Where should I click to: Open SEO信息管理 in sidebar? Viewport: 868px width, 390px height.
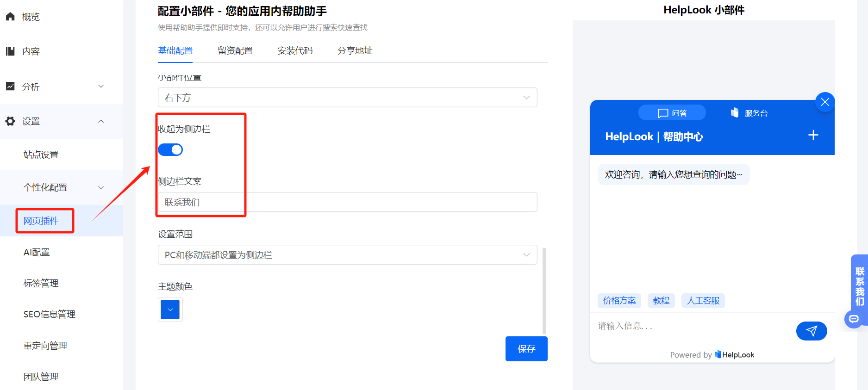50,314
